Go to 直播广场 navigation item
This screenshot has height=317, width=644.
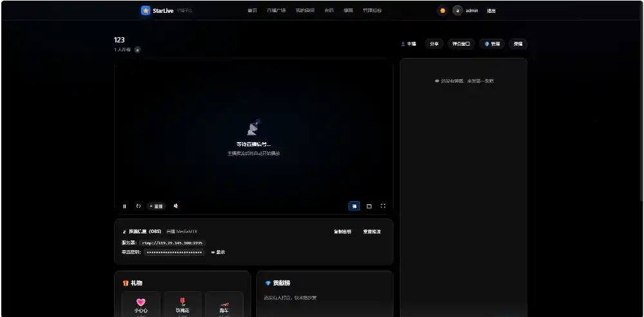tap(276, 10)
